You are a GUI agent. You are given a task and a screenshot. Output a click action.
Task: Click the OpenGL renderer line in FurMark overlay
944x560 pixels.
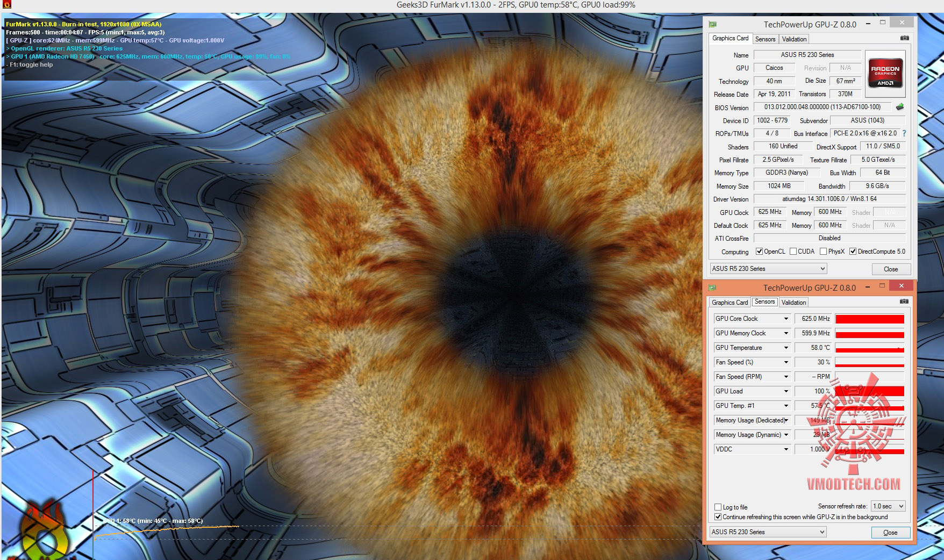pyautogui.click(x=65, y=48)
